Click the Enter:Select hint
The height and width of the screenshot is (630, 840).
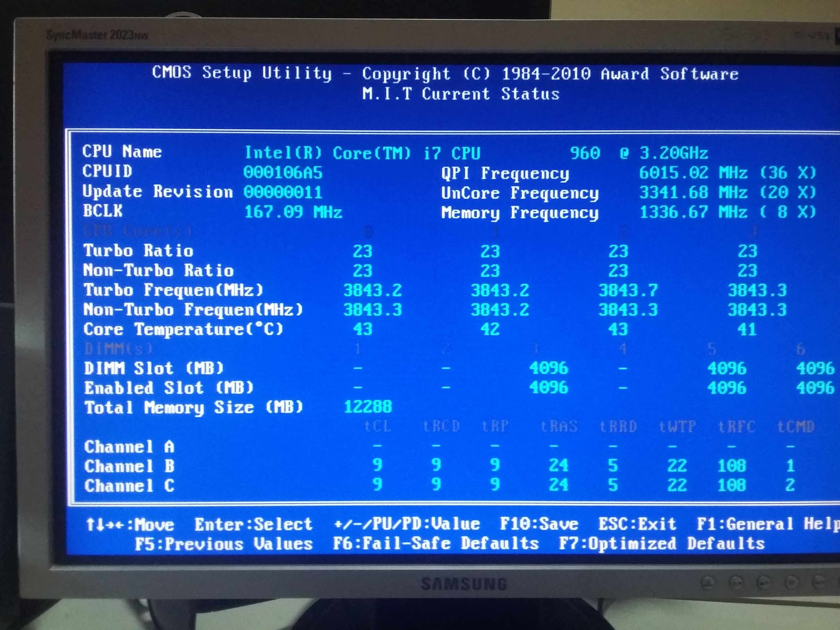(x=253, y=525)
